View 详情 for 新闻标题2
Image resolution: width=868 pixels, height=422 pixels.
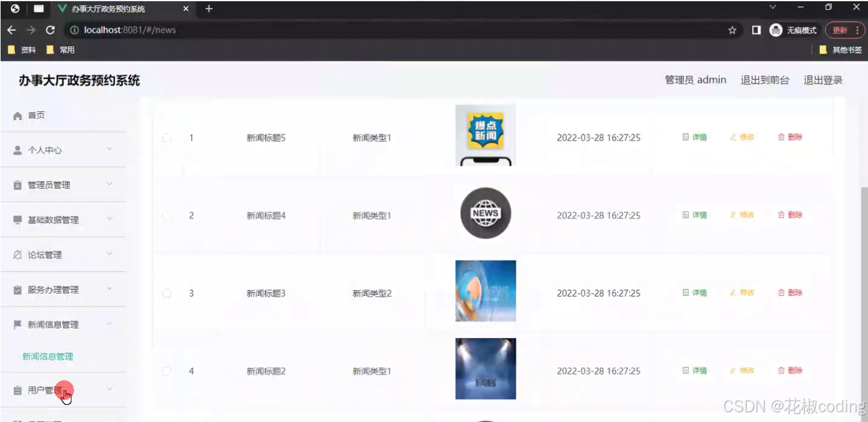[694, 371]
